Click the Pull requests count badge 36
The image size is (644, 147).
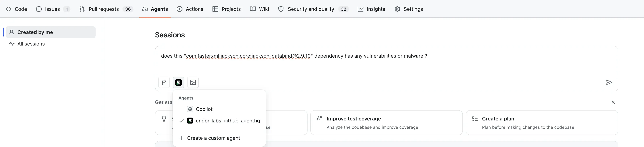[128, 9]
